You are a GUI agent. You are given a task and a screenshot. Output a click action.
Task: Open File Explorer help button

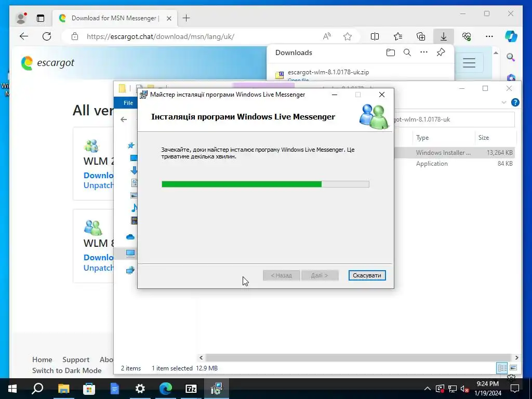click(515, 102)
